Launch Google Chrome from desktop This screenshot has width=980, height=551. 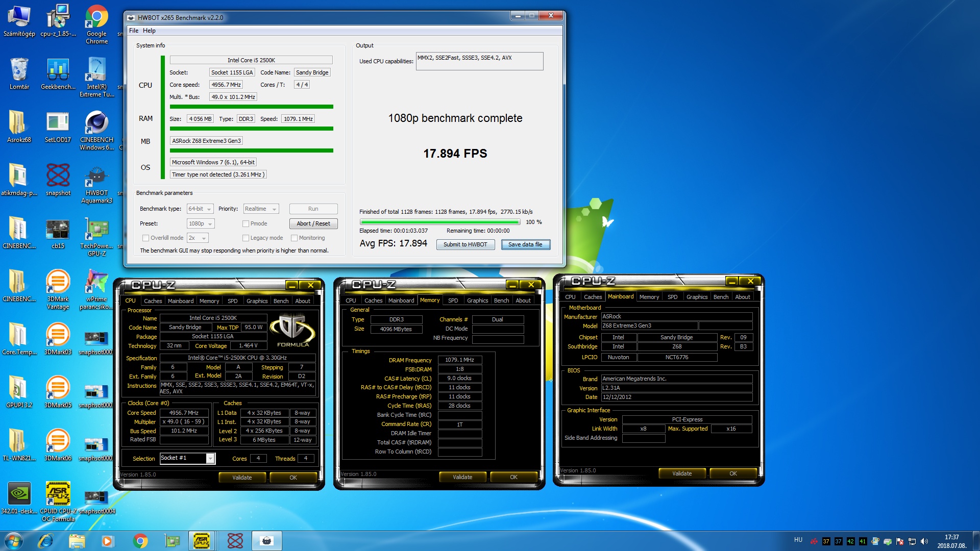(x=96, y=24)
